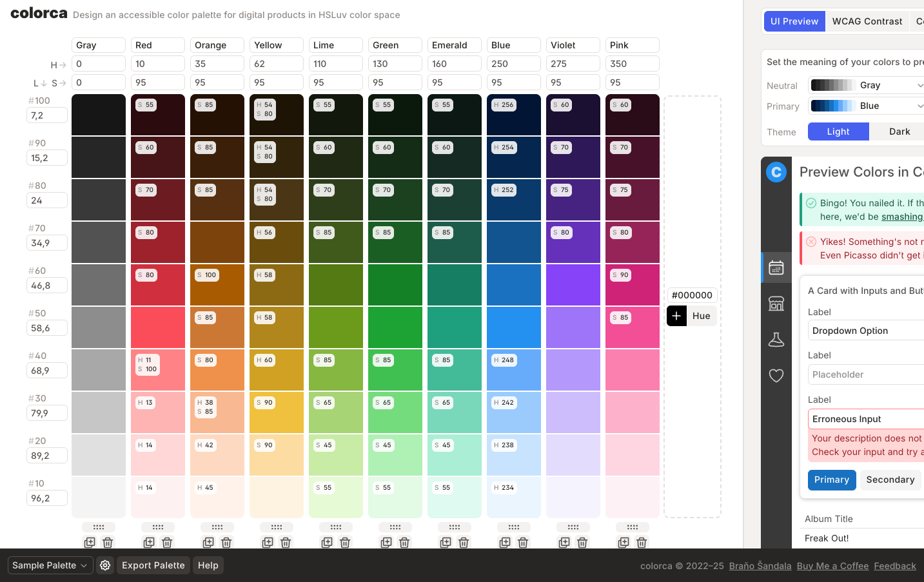Open the heart icon preview section
Image resolution: width=924 pixels, height=582 pixels.
coord(776,375)
